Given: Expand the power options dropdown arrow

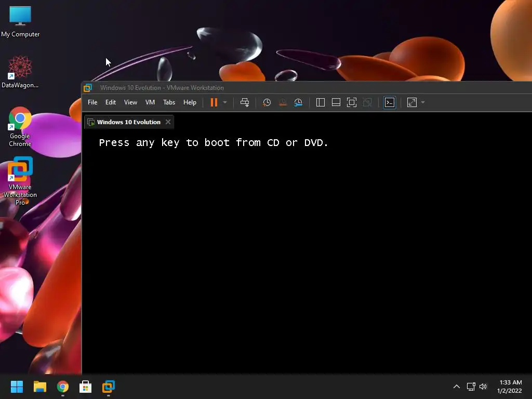Looking at the screenshot, I should click(224, 102).
